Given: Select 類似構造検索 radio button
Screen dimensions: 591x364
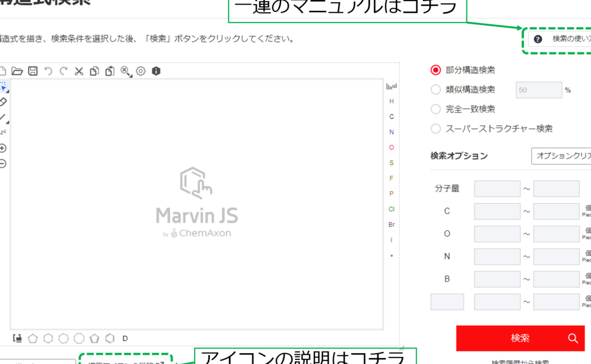Looking at the screenshot, I should point(435,89).
